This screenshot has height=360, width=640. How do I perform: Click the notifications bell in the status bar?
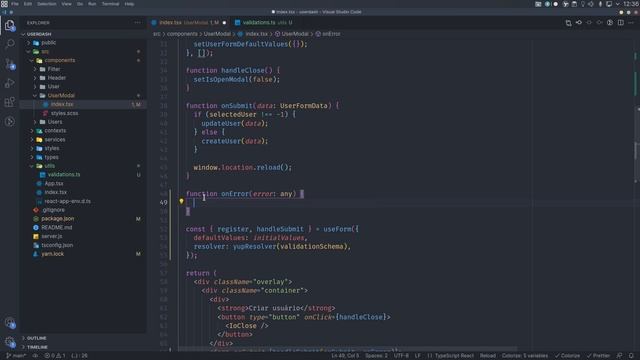(631, 356)
